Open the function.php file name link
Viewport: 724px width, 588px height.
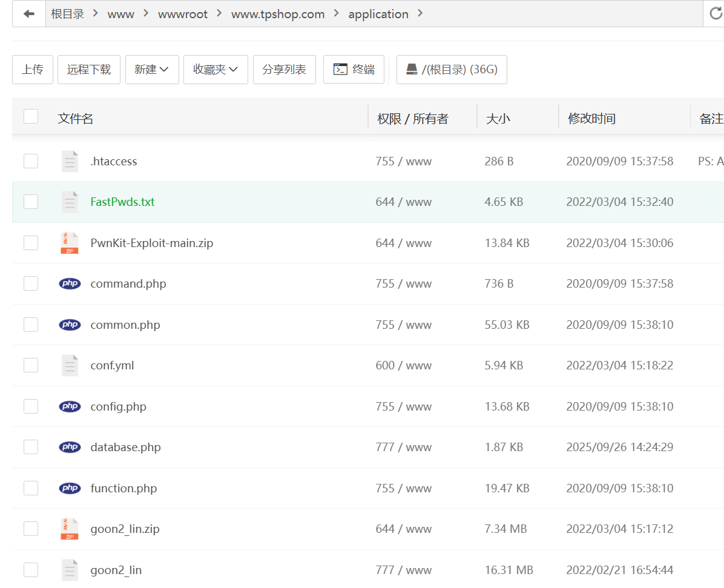[x=123, y=488]
